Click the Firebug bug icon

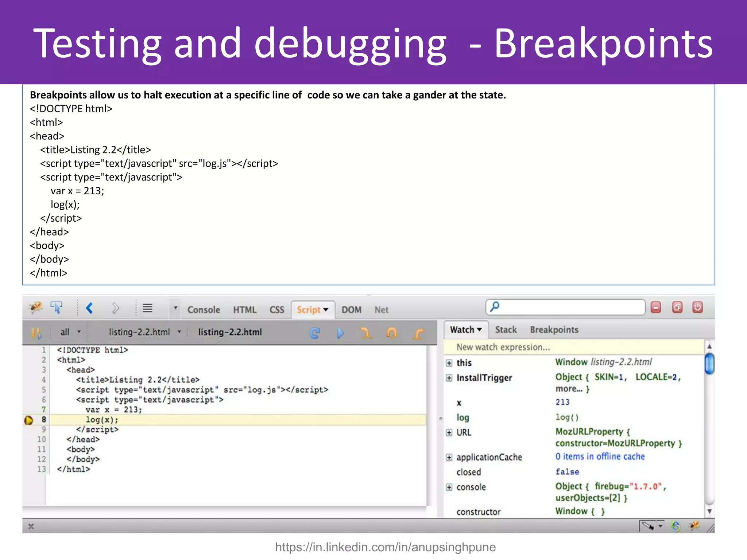pyautogui.click(x=36, y=308)
